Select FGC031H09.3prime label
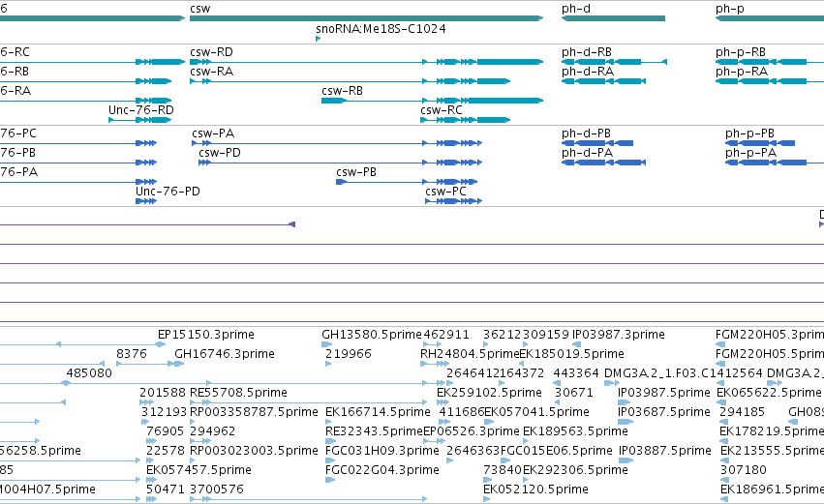 pyautogui.click(x=382, y=451)
